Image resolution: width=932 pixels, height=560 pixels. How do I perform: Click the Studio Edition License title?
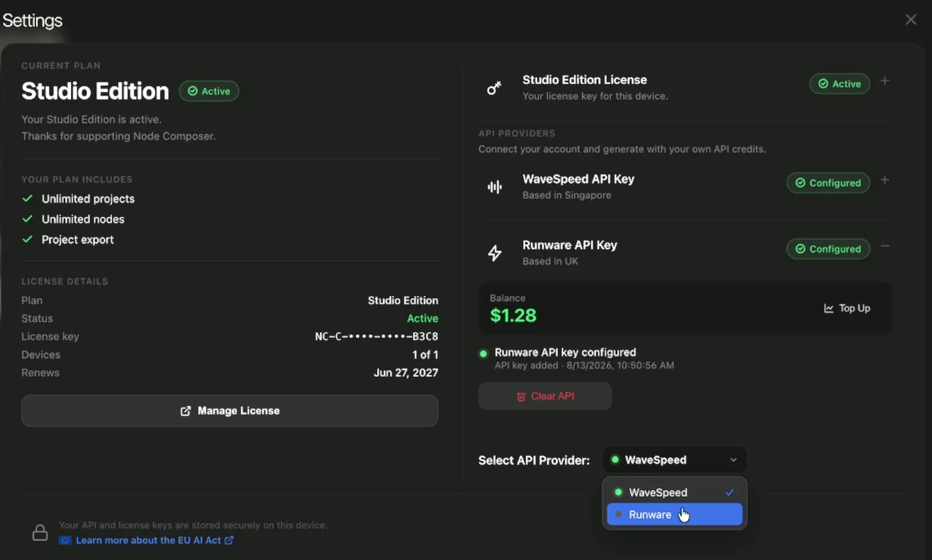[x=584, y=80]
